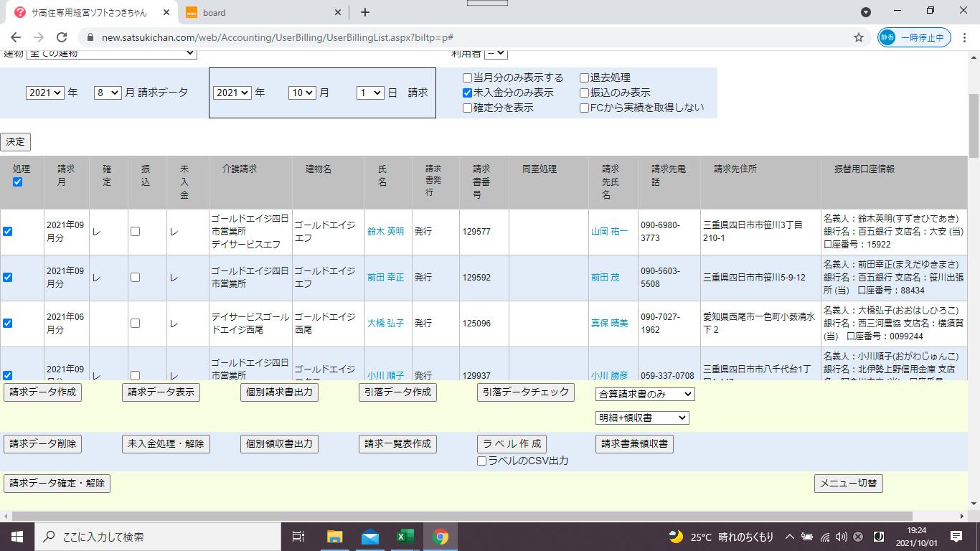Open the Mail app in taskbar
980x551 pixels.
tap(370, 537)
